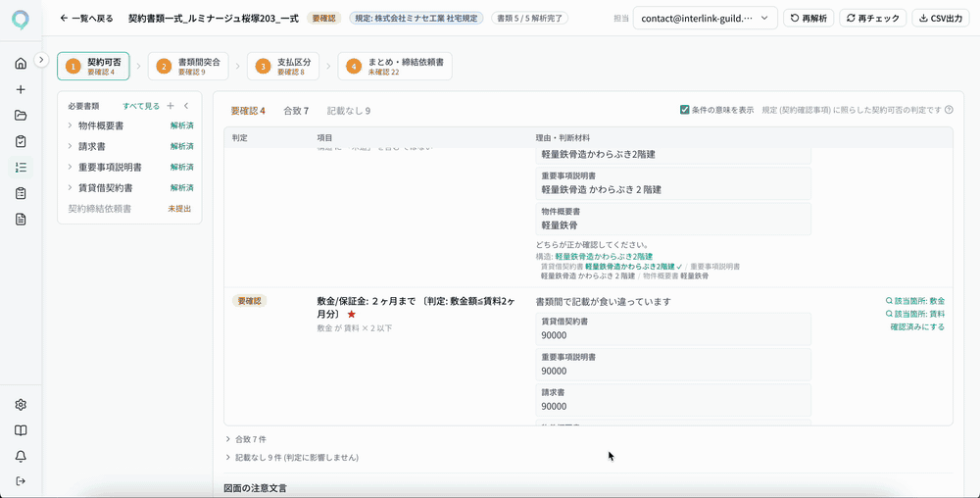Toggle 条件の意味を表示 checkbox
The image size is (980, 498).
pos(684,110)
